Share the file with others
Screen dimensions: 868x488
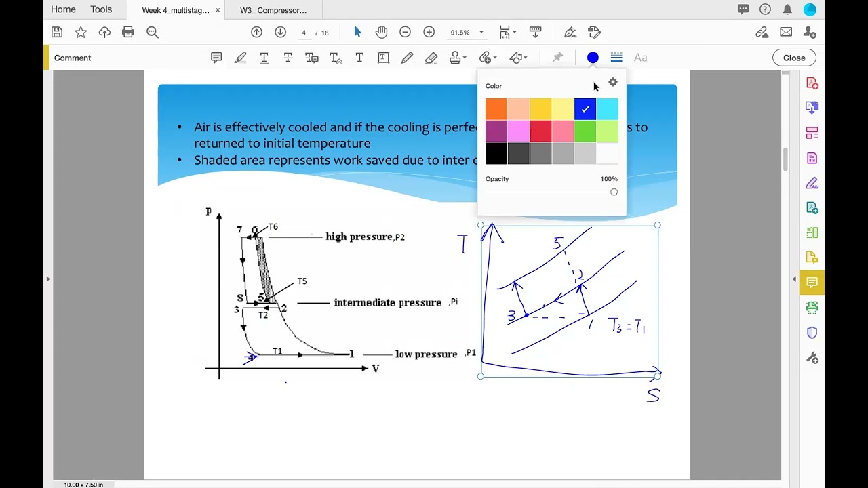tap(810, 32)
